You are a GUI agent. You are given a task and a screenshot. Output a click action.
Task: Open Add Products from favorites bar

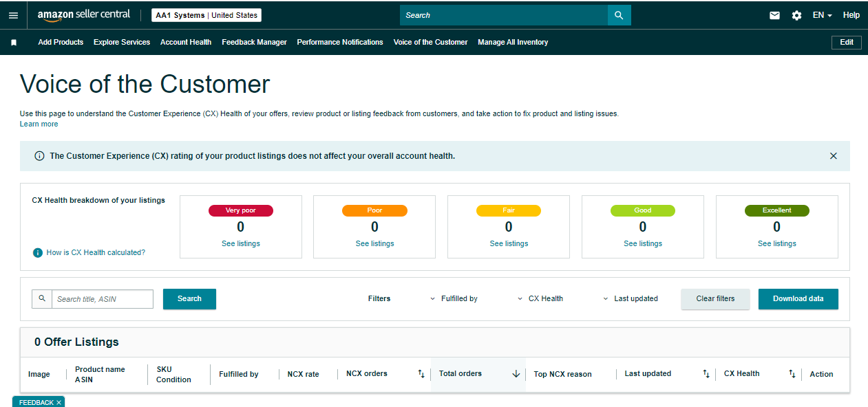point(61,43)
